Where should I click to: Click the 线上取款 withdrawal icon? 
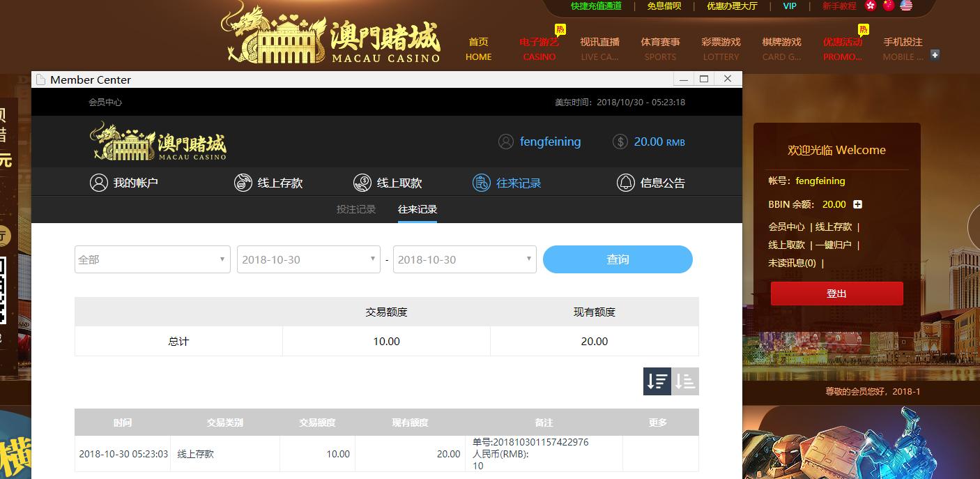coord(362,183)
